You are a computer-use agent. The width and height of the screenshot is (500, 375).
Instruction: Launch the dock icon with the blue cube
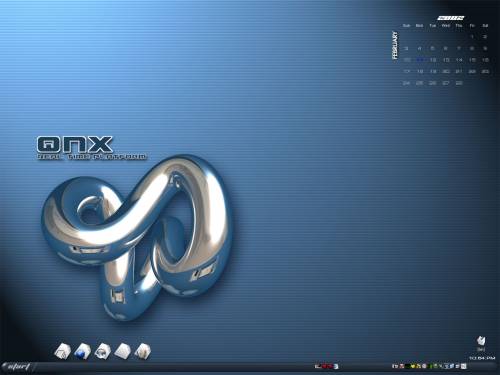82,352
